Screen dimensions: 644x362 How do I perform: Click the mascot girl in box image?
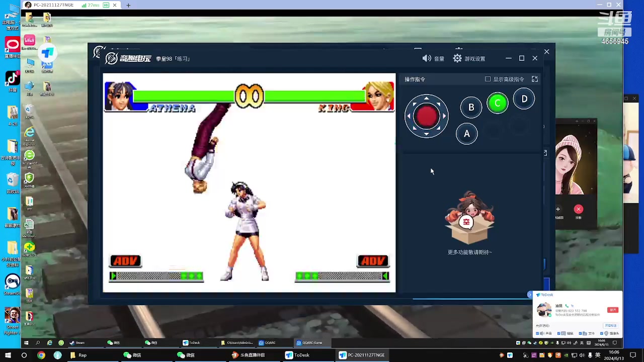(469, 218)
